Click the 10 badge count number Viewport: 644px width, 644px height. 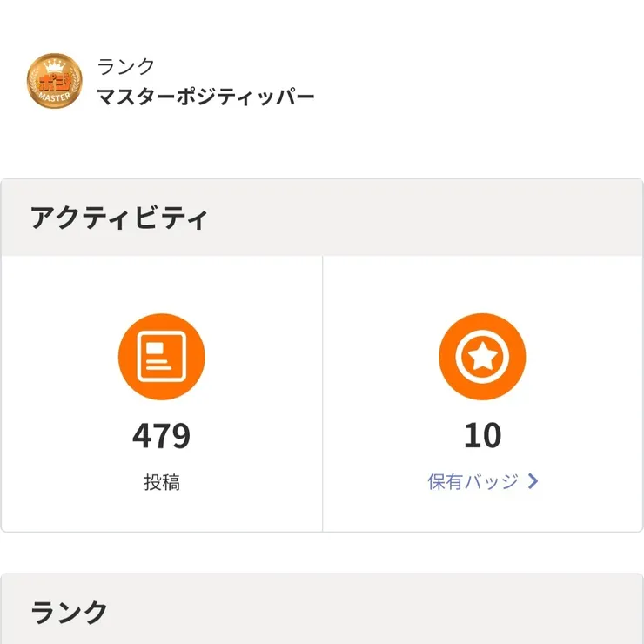483,436
